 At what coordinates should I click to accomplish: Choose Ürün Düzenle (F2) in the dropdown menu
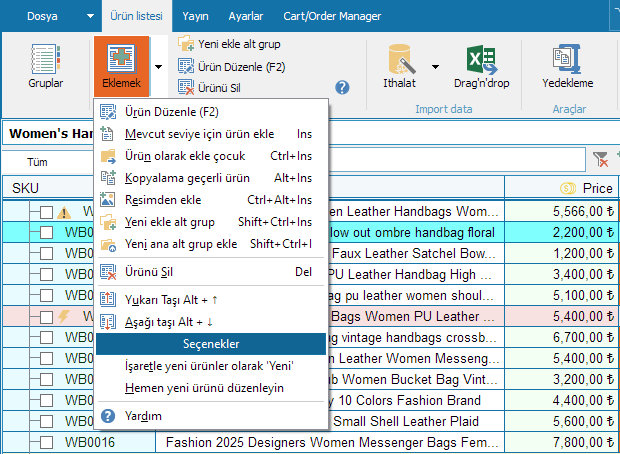coord(210,112)
